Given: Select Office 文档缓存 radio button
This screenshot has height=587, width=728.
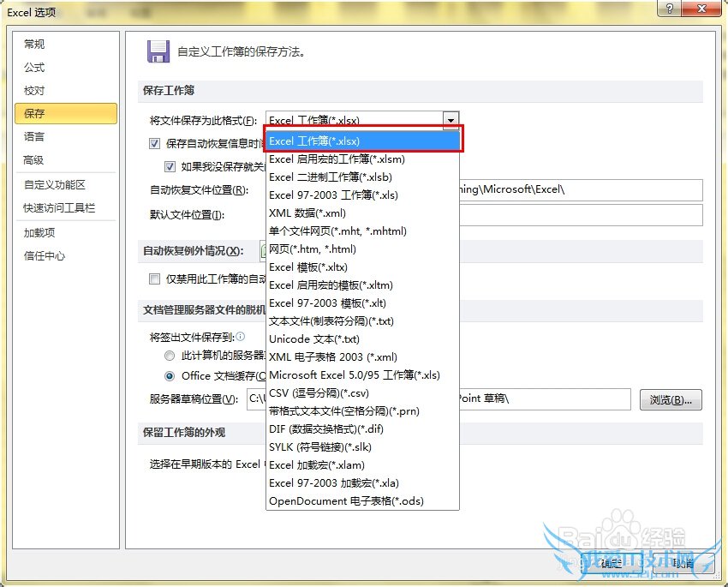Looking at the screenshot, I should click(170, 375).
